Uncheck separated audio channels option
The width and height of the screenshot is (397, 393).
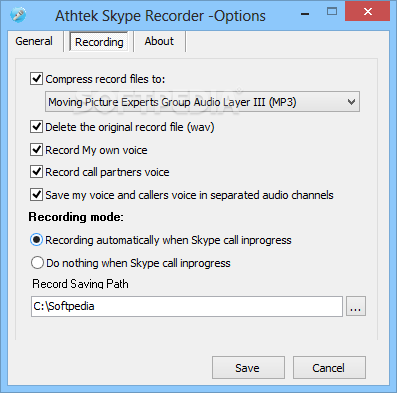(36, 195)
